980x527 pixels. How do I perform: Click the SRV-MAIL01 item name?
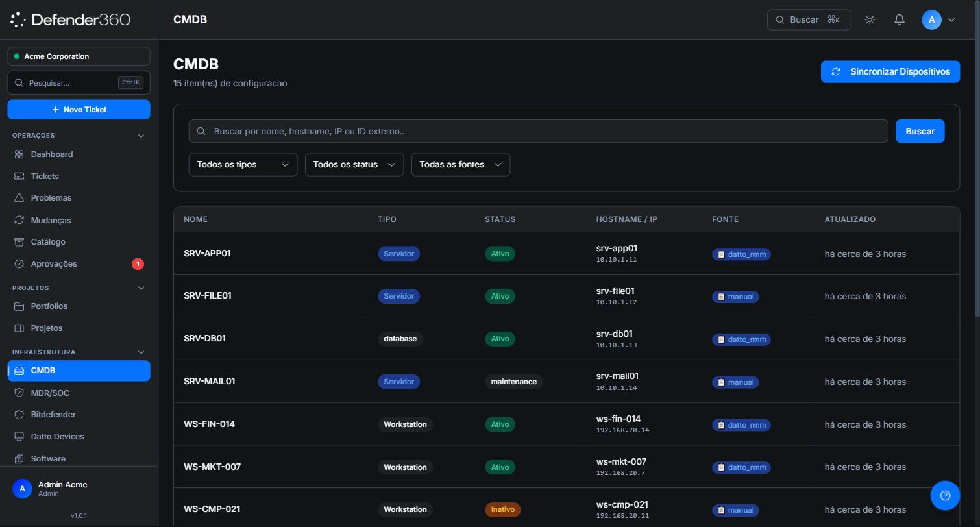(209, 381)
